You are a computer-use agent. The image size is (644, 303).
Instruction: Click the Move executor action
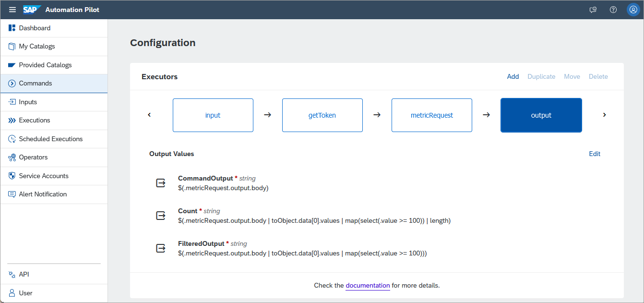coord(572,76)
